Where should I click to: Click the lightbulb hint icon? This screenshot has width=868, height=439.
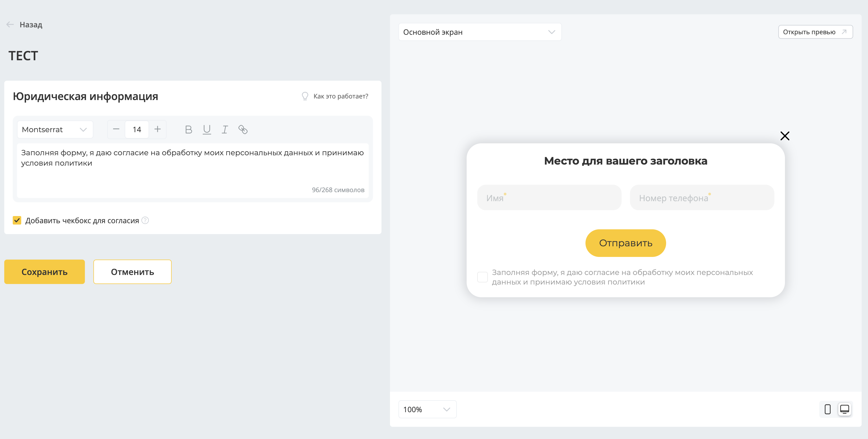[x=305, y=96]
